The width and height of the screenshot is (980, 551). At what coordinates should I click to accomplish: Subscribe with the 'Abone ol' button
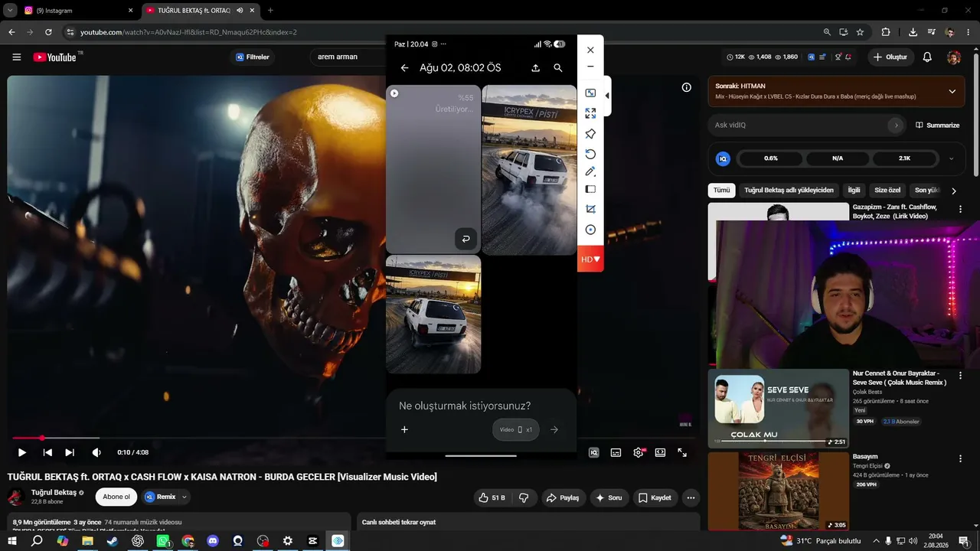point(116,497)
